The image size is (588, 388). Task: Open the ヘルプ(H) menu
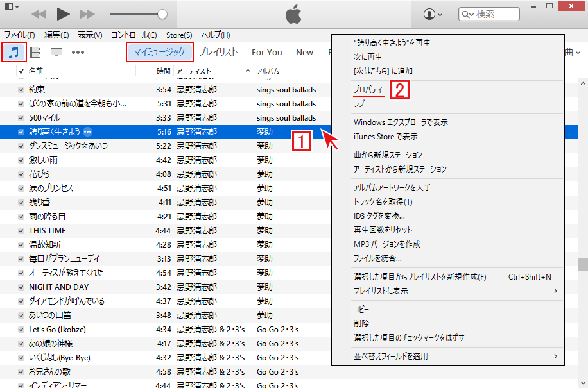216,35
